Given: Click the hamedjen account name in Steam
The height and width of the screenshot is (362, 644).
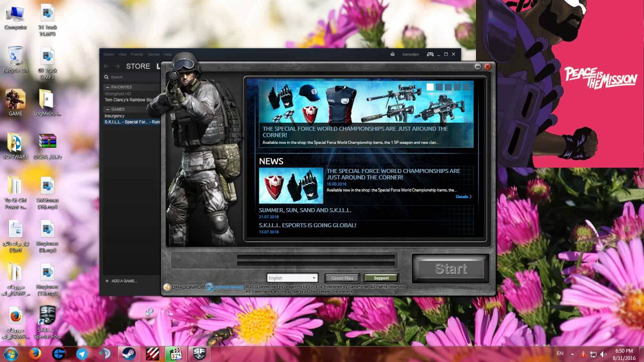Looking at the screenshot, I should [411, 54].
